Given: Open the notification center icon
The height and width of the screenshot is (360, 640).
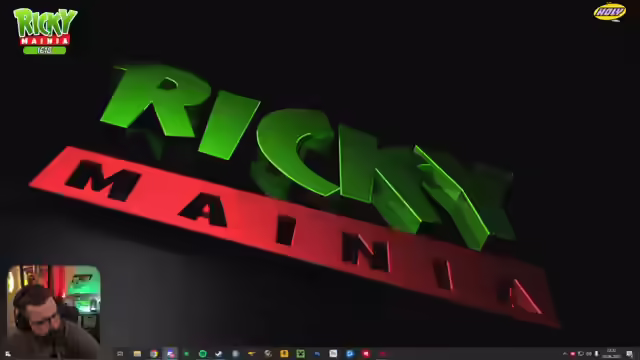Looking at the screenshot, I should (x=629, y=354).
